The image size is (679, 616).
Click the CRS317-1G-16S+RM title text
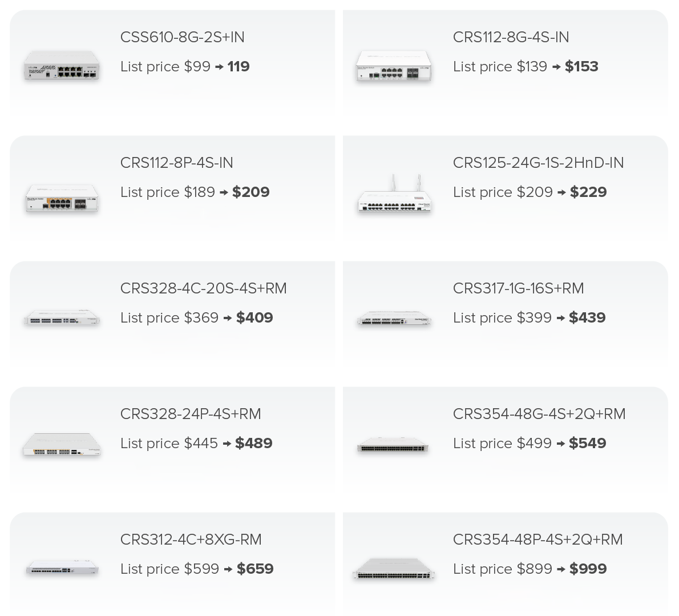click(x=518, y=288)
